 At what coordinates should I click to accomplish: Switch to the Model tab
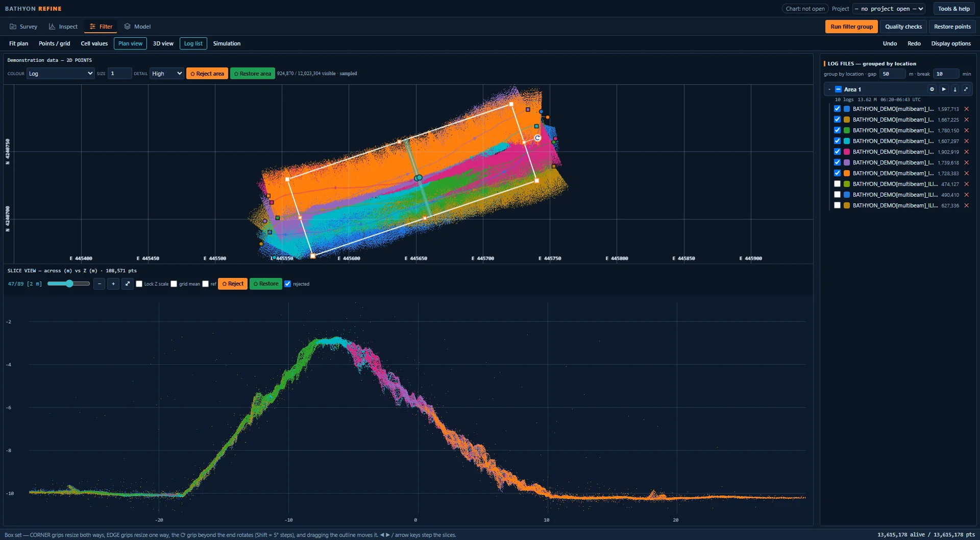point(137,27)
